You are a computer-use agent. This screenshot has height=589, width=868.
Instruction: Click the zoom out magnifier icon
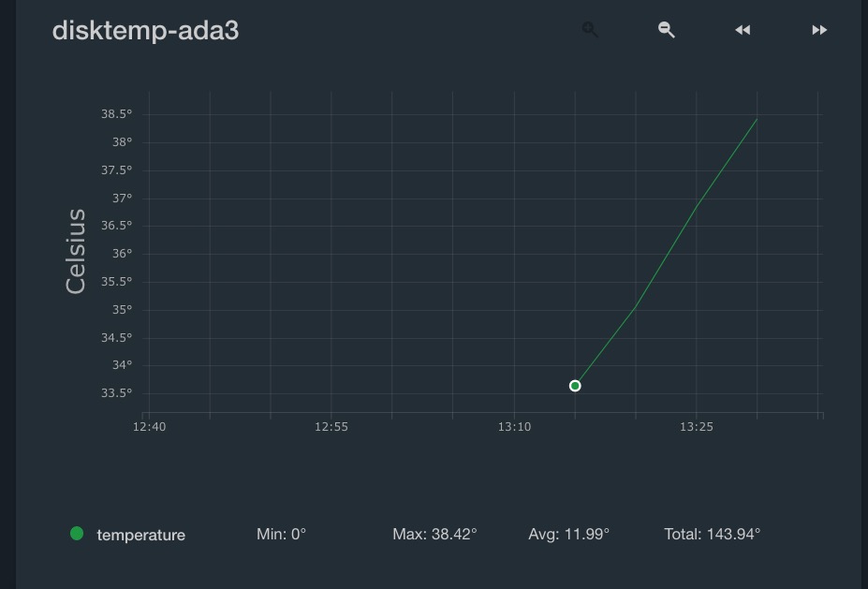point(667,29)
